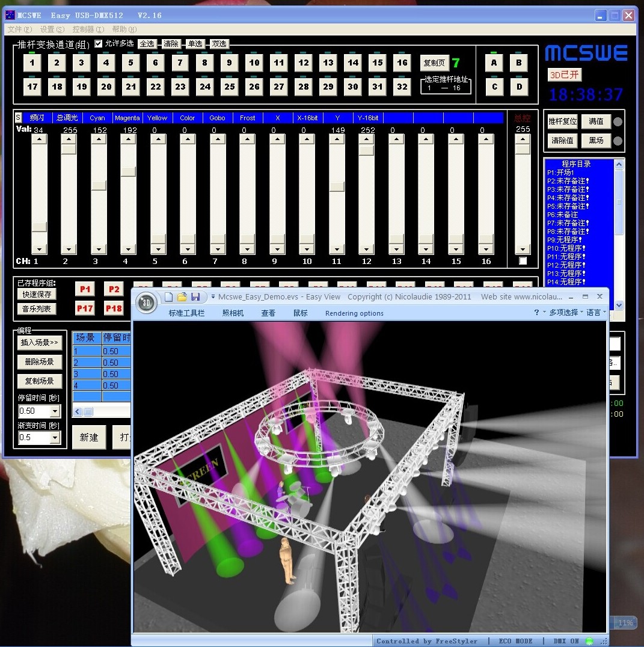644x647 pixels.
Task: Click the 黑场 blackout button
Action: [596, 141]
